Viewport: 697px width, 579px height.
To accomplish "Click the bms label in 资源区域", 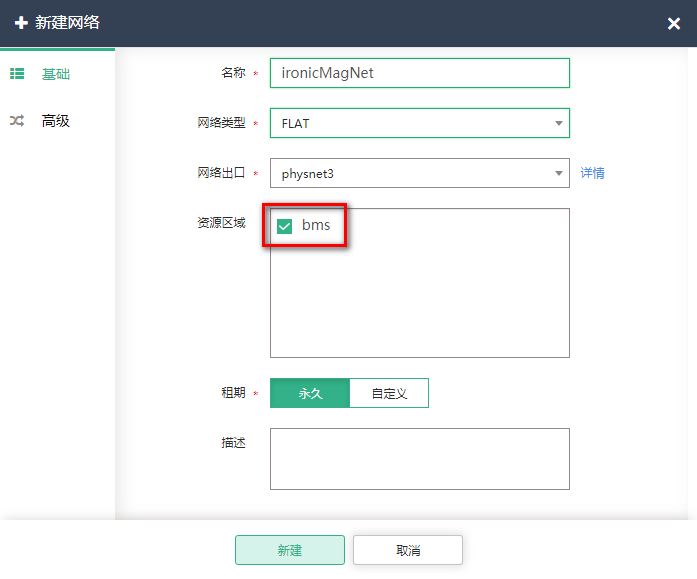I will click(x=316, y=225).
